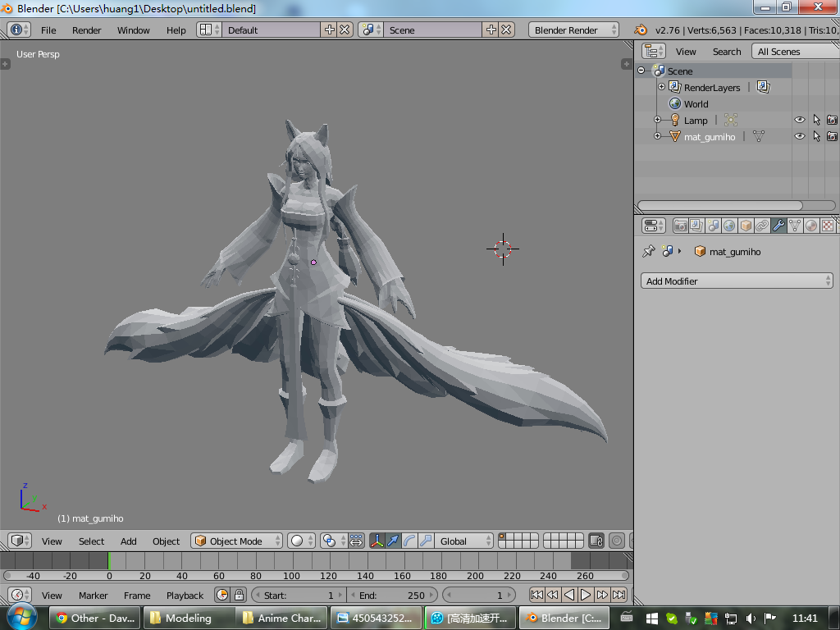Delete the Default screen layout
This screenshot has height=630, width=840.
click(345, 30)
